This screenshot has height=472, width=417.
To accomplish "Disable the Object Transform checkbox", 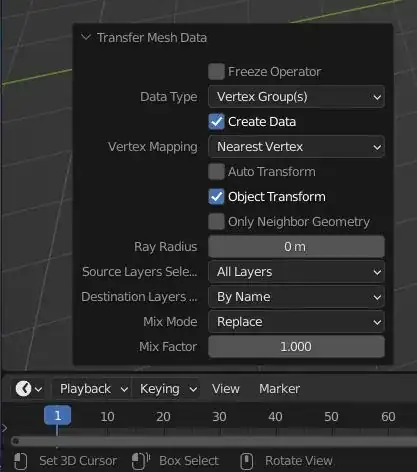I will (216, 197).
